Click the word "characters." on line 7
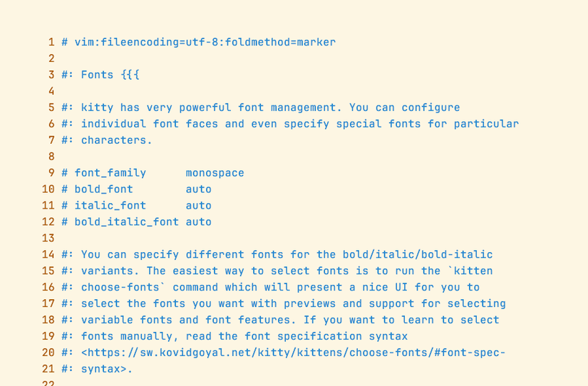The width and height of the screenshot is (588, 386). 116,140
